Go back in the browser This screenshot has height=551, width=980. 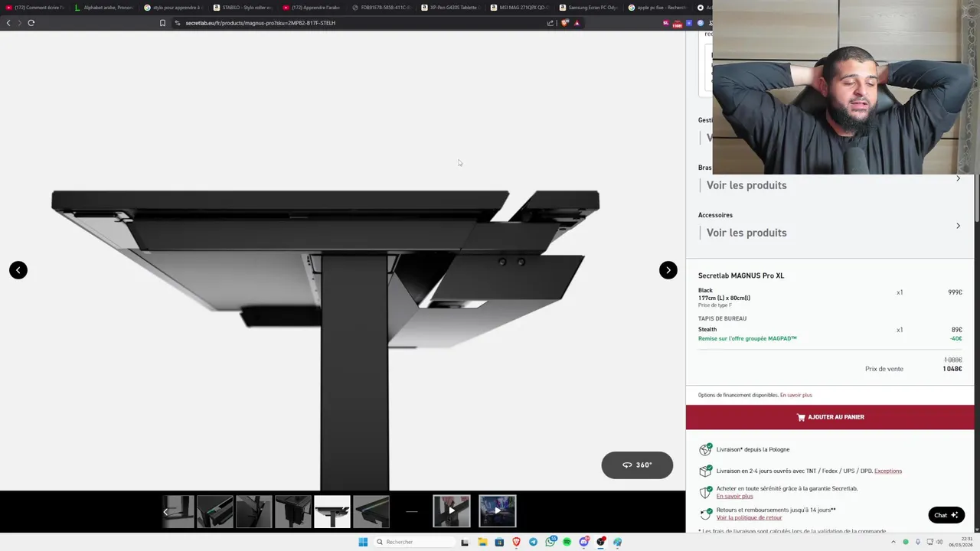[8, 23]
